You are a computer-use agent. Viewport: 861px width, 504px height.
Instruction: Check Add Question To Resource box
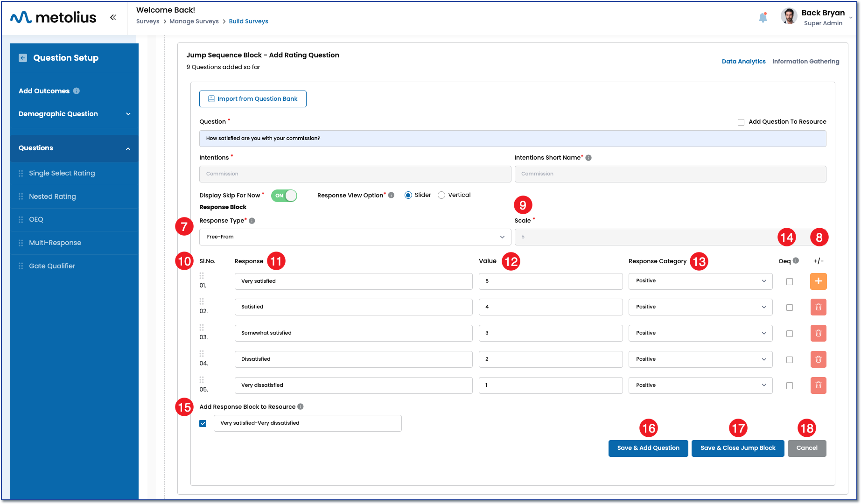(741, 122)
